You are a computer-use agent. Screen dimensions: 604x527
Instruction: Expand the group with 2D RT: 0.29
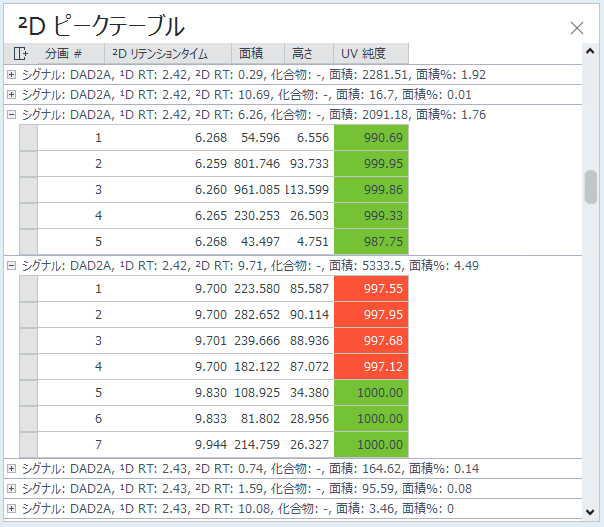tap(12, 75)
